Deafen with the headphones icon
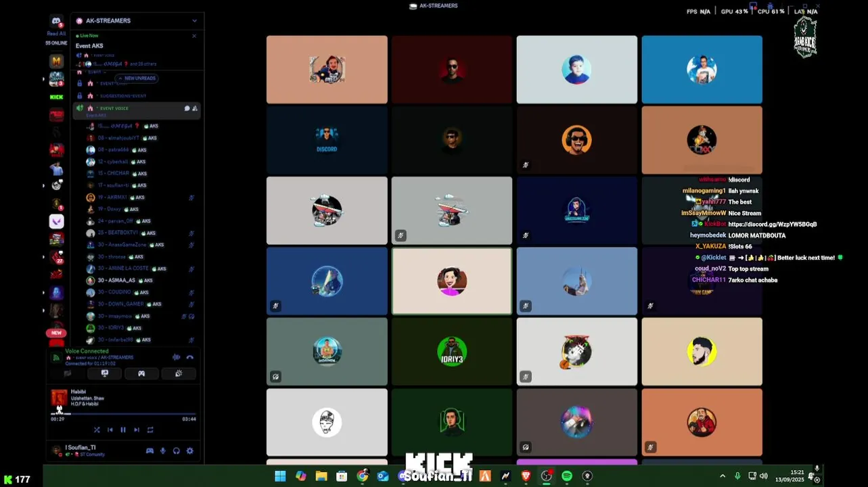This screenshot has height=487, width=868. (177, 451)
